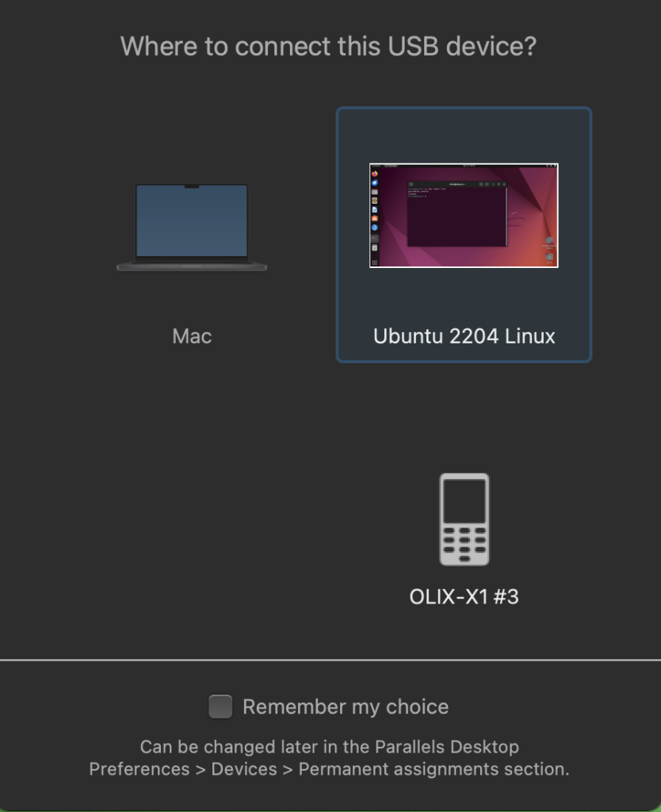Select the Ubuntu 2204 Linux desktop thumbnail
Viewport: 661px width, 812px height.
click(464, 216)
